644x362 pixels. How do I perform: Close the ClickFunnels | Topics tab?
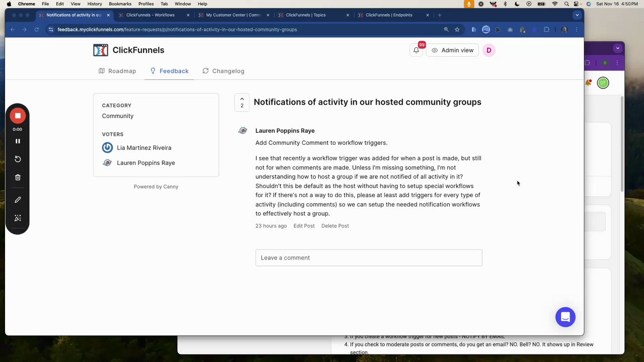348,15
